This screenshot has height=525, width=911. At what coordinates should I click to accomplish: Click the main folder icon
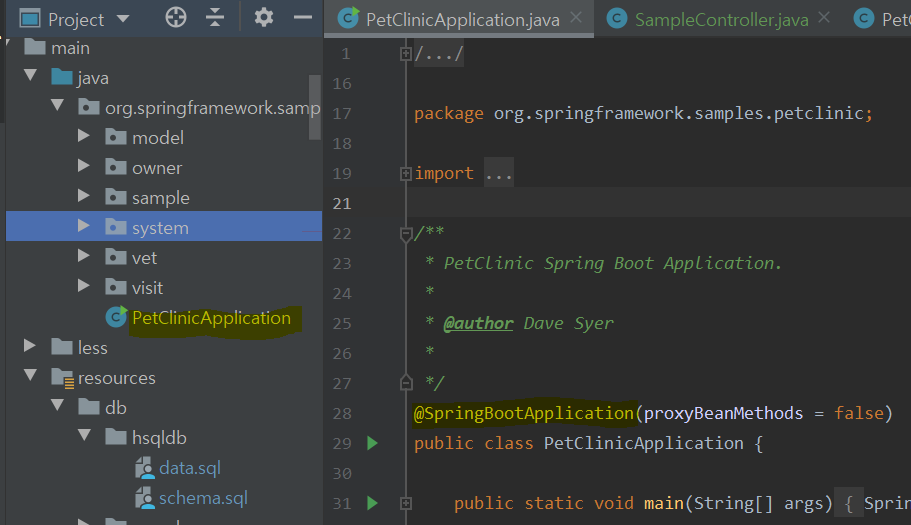(x=35, y=46)
